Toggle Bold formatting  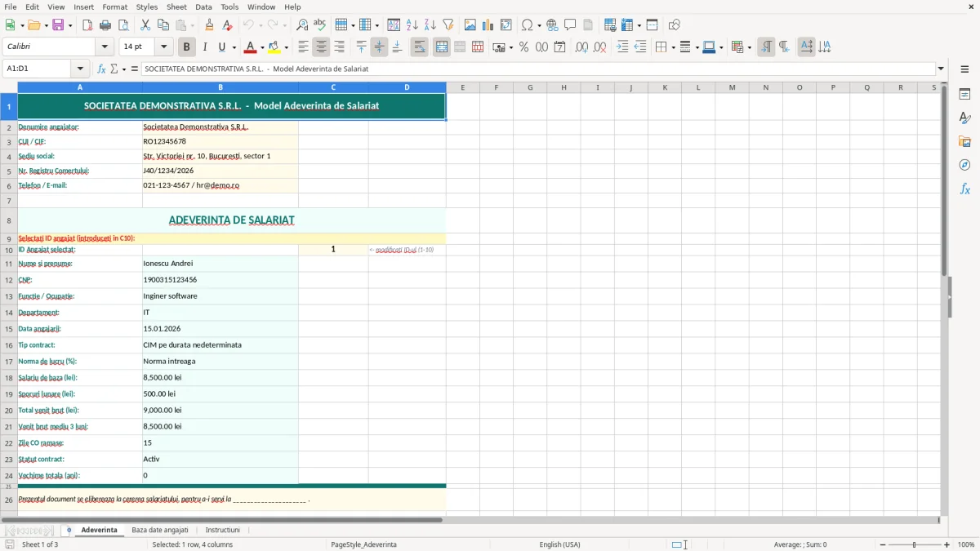click(x=187, y=47)
